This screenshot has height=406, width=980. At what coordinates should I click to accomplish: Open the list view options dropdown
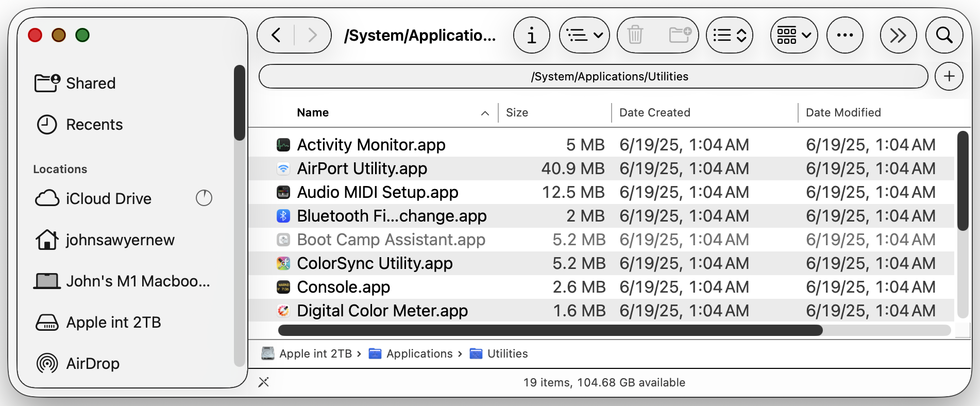[x=584, y=36]
